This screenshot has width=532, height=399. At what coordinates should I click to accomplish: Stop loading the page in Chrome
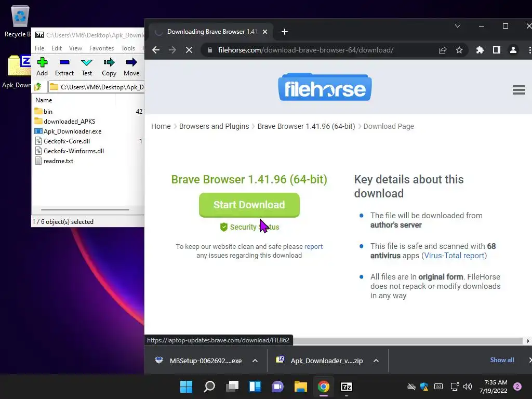tap(189, 50)
